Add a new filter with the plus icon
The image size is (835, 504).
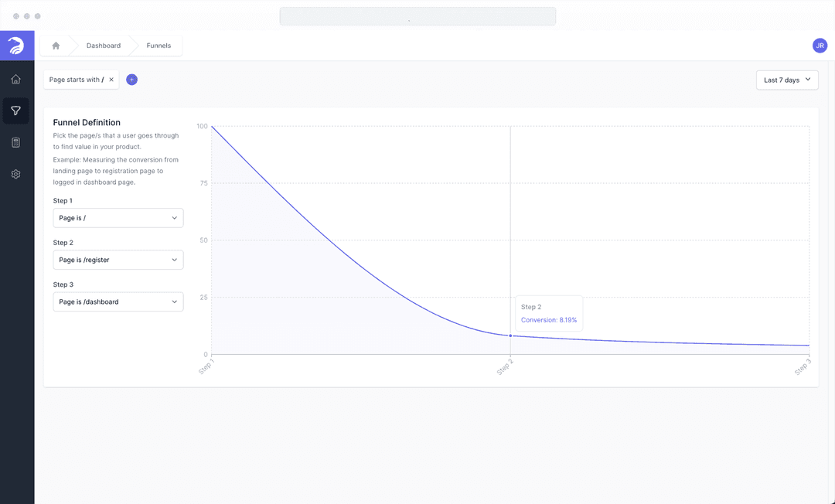(131, 79)
